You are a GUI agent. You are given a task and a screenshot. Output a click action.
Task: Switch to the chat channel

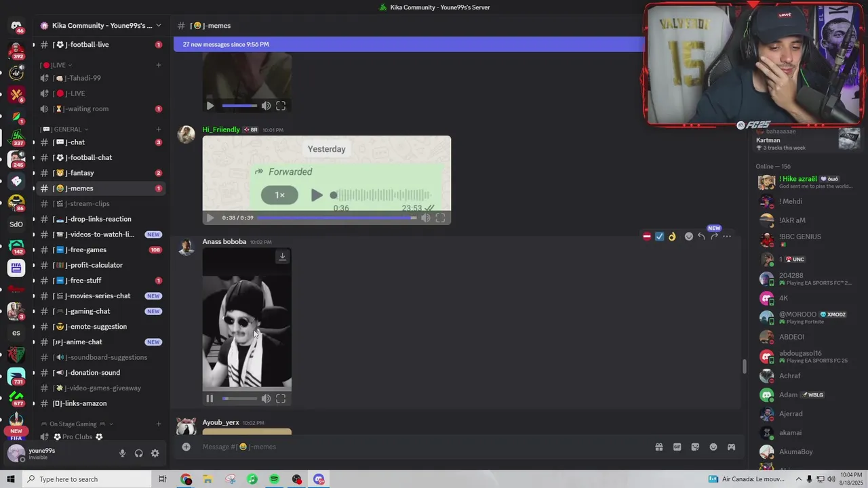[100, 142]
